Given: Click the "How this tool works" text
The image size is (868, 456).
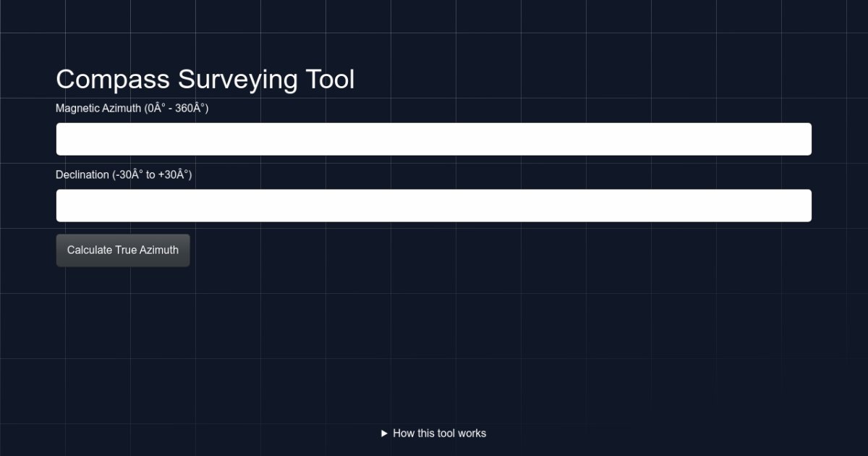Looking at the screenshot, I should 439,434.
